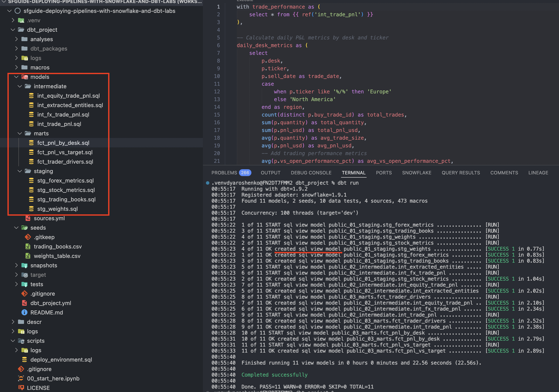Click the dbt_project.yml file icon

pos(24,303)
